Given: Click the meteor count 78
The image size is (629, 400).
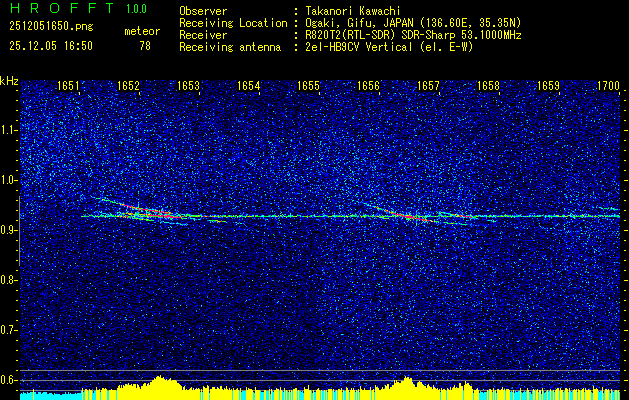Looking at the screenshot, I should [145, 46].
